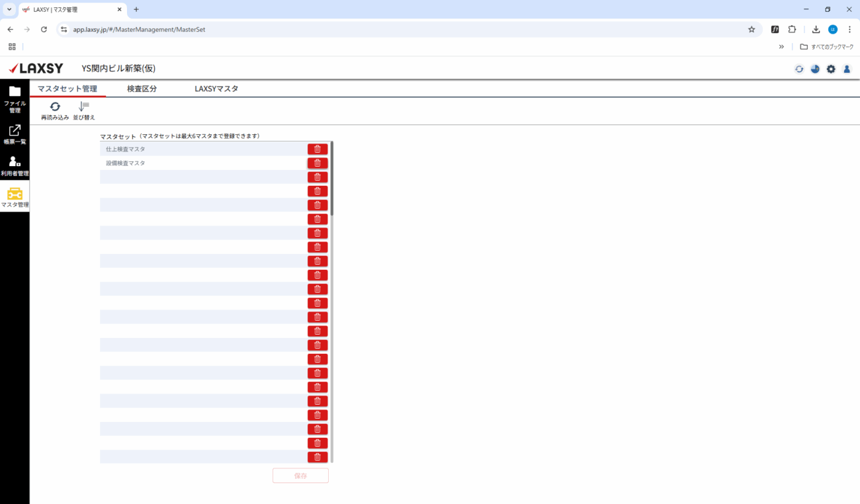860x504 pixels.
Task: Click the pie chart icon in the header
Action: (815, 69)
